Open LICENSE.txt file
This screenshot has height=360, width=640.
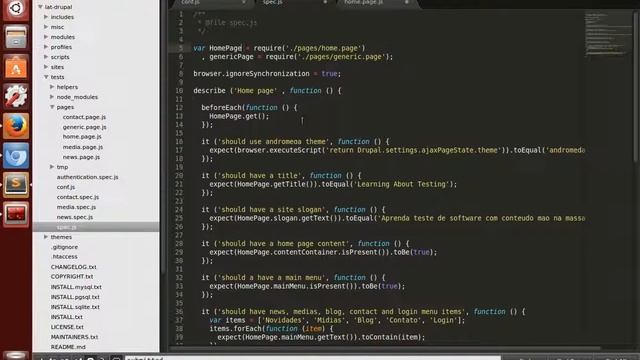click(67, 327)
